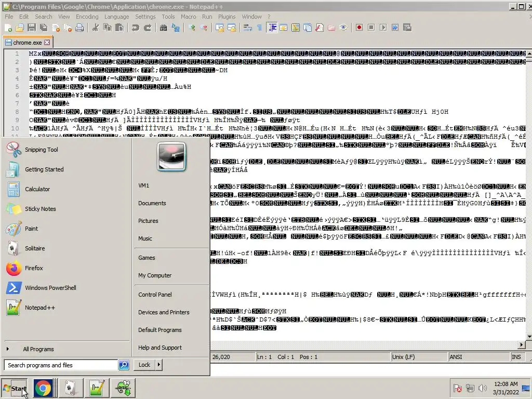Click the Redo toolbar icon
The image size is (532, 399).
[147, 28]
